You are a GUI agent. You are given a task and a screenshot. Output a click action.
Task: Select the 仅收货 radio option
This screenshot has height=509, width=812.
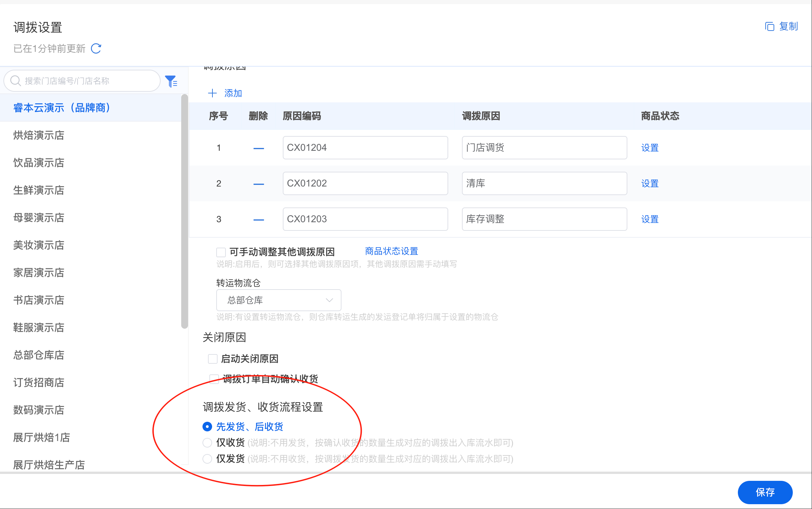coord(207,443)
